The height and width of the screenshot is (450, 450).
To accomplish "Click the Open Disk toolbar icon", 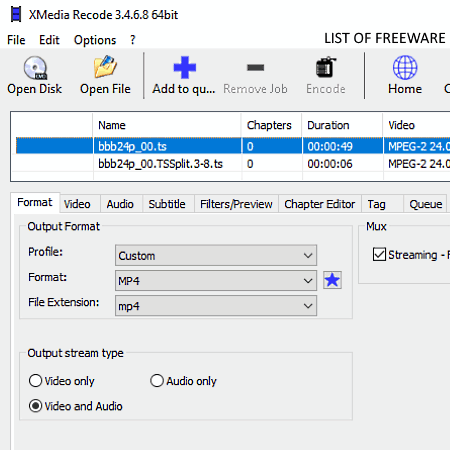I will point(35,67).
